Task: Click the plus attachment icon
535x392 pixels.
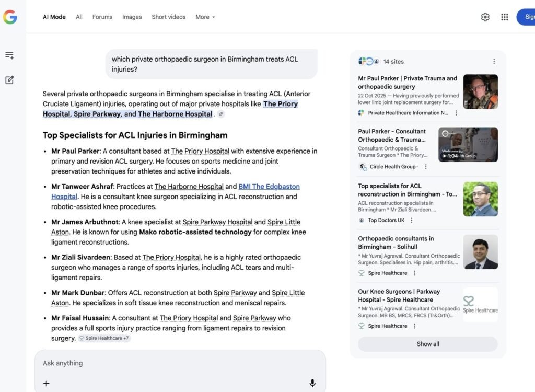Action: pyautogui.click(x=46, y=383)
